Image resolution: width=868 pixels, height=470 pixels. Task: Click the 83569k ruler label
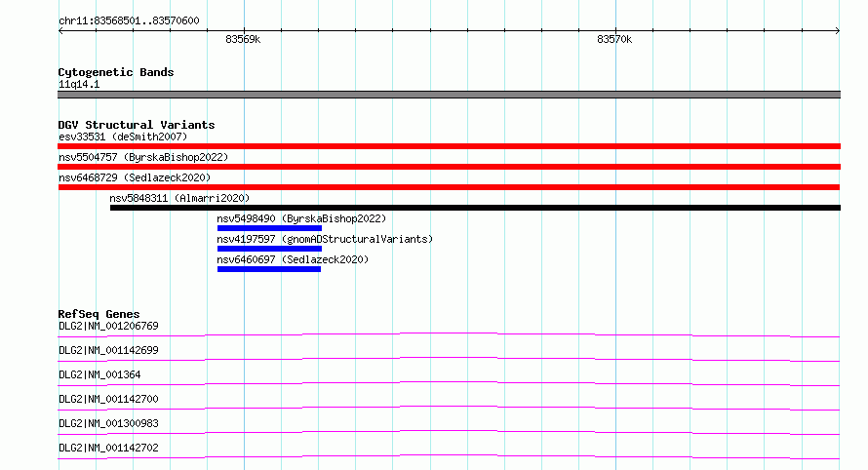click(243, 39)
